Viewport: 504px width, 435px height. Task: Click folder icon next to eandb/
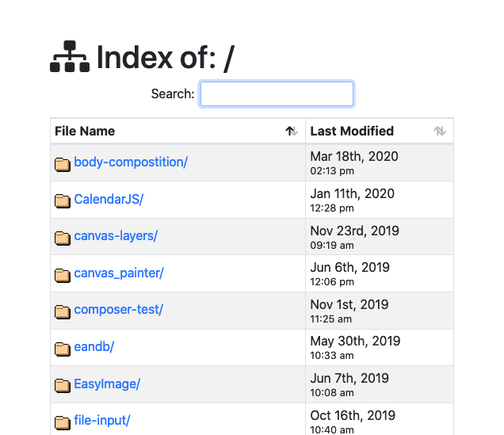point(63,349)
